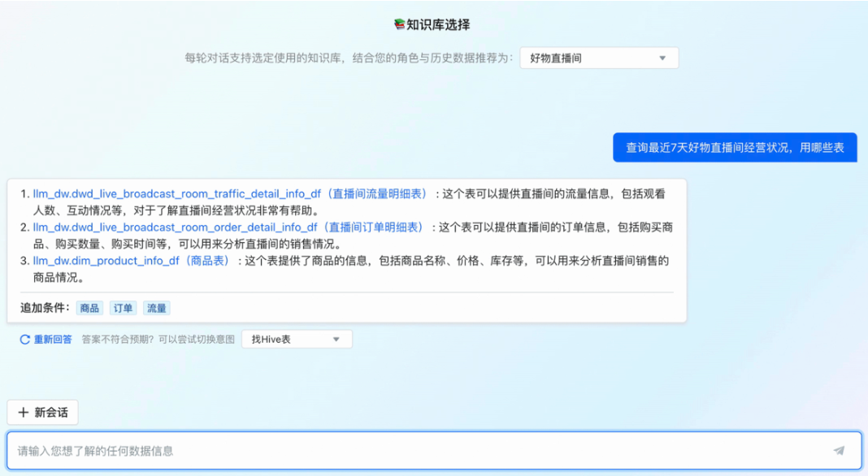This screenshot has width=868, height=476.
Task: Click answer line starting 品、购买数量、购买时间等
Action: 188,244
